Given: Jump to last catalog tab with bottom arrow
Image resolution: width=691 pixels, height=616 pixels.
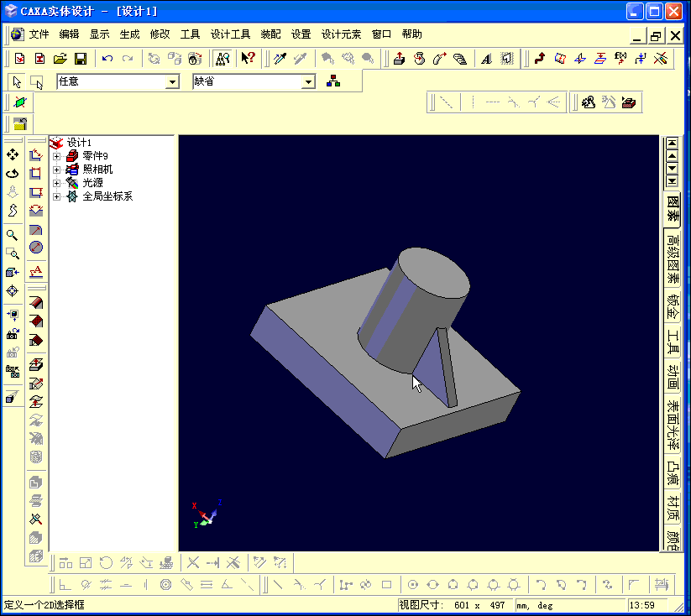Looking at the screenshot, I should (x=672, y=181).
